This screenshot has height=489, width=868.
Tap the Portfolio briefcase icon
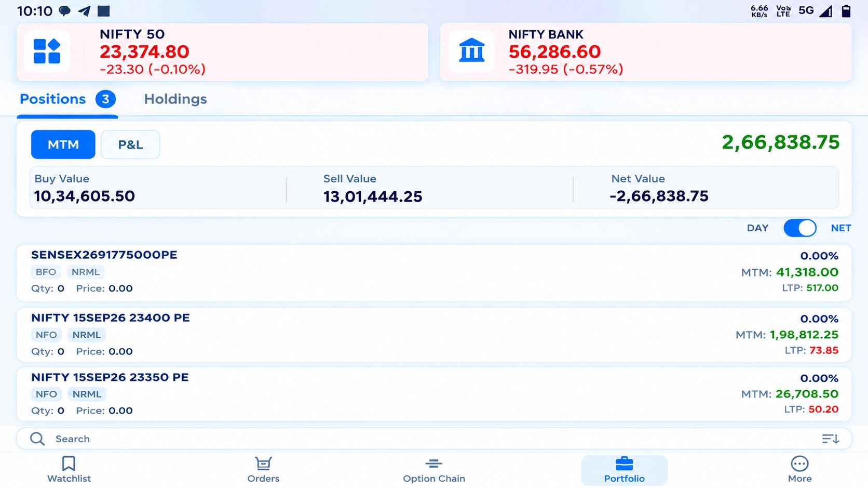pyautogui.click(x=624, y=463)
